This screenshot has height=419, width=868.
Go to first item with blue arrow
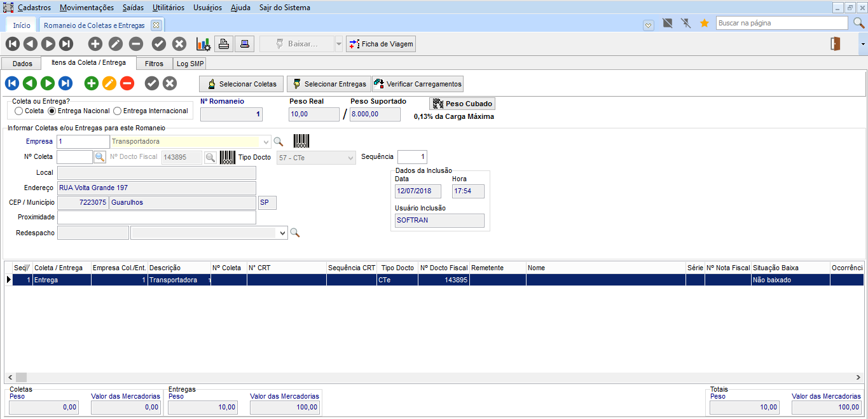[x=12, y=83]
